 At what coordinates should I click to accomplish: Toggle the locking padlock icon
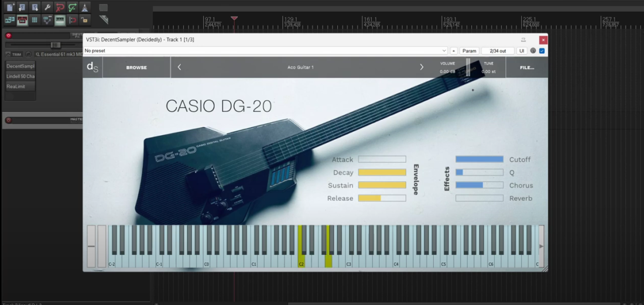(85, 20)
